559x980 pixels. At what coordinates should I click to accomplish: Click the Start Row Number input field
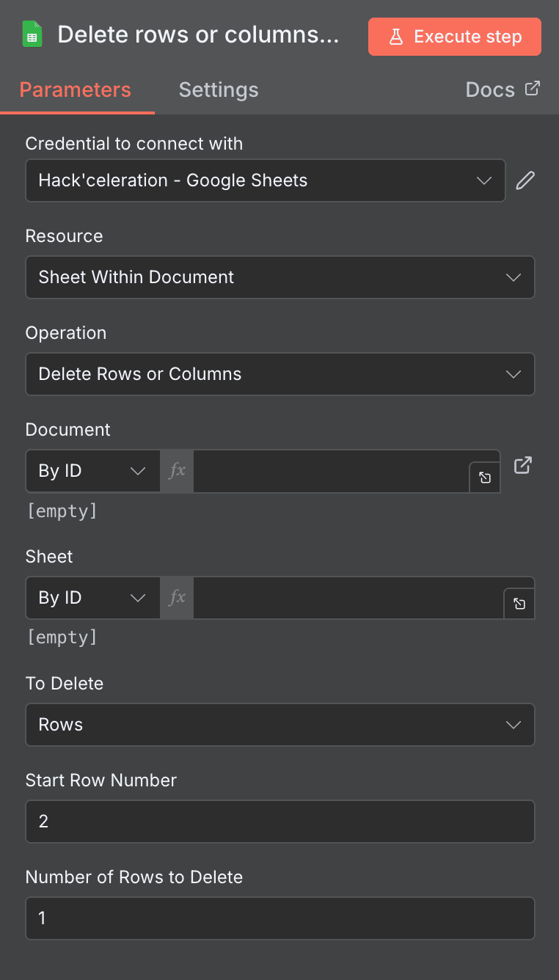pos(279,821)
